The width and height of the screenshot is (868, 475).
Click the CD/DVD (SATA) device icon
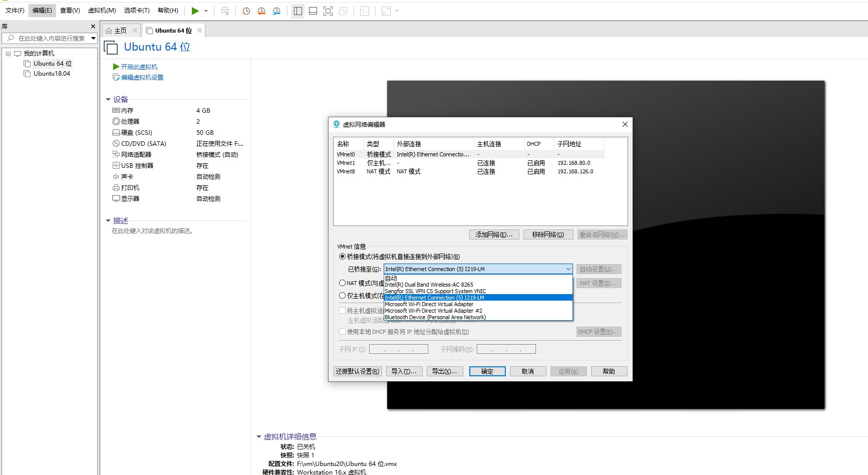pyautogui.click(x=116, y=144)
